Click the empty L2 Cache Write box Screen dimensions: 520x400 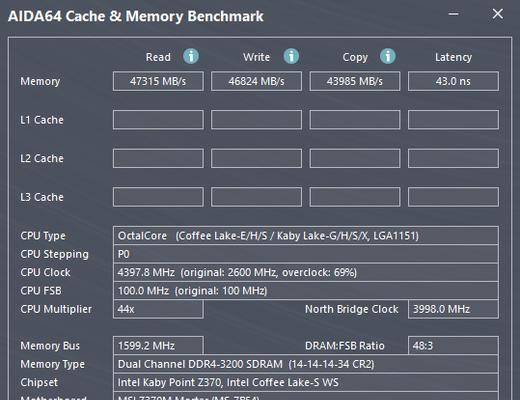click(x=256, y=158)
